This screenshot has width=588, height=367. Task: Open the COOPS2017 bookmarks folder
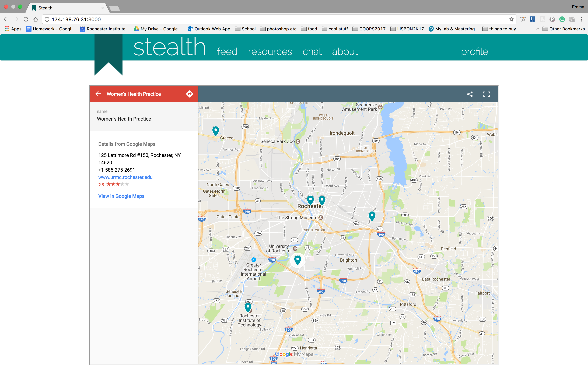(369, 29)
